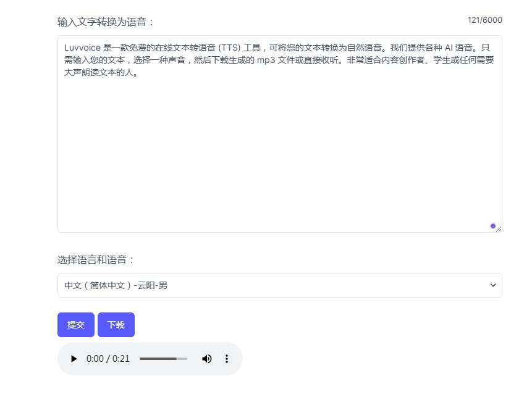Click the audio progress slider
The image size is (532, 402).
pyautogui.click(x=163, y=359)
